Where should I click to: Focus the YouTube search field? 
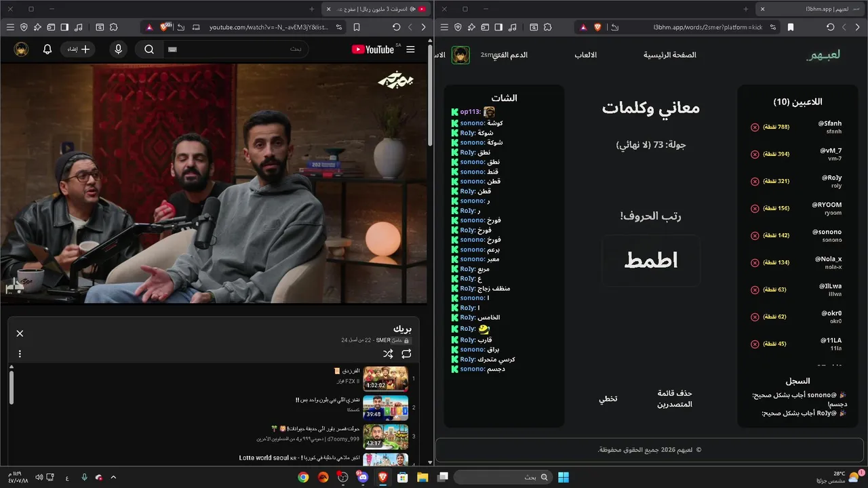(x=235, y=49)
